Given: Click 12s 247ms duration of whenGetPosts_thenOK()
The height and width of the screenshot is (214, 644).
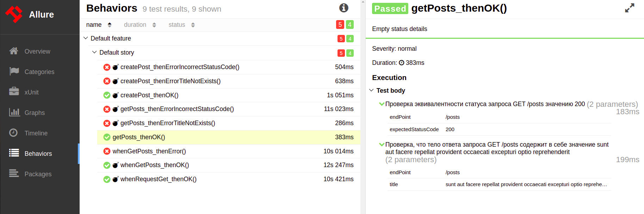Looking at the screenshot, I should pos(339,165).
